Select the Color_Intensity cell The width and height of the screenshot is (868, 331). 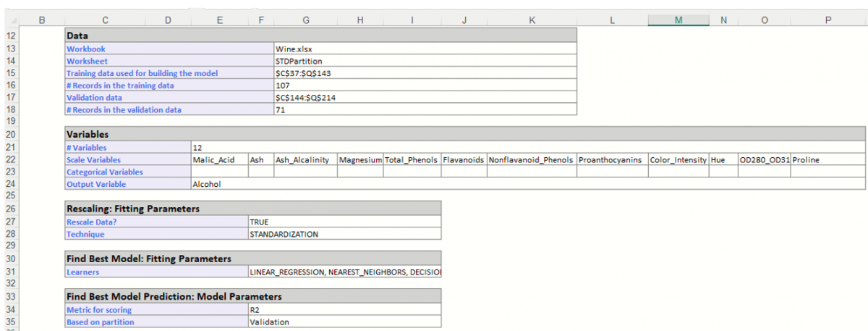click(678, 160)
